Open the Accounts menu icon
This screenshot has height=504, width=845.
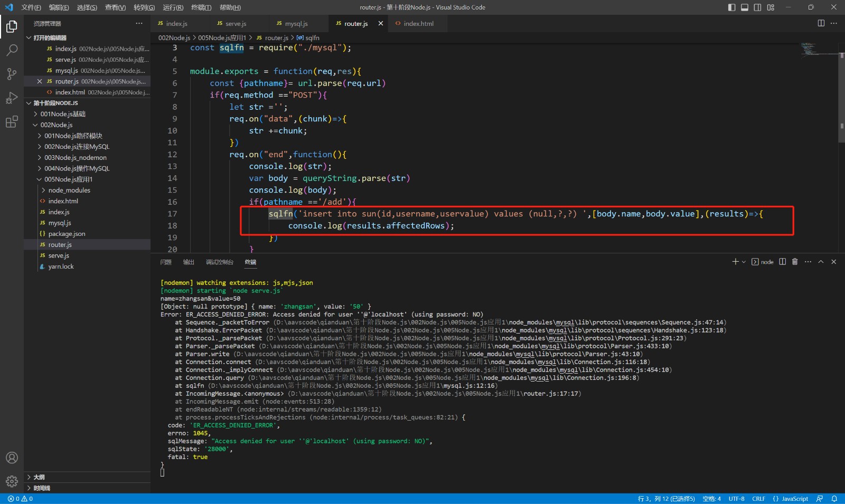click(12, 458)
